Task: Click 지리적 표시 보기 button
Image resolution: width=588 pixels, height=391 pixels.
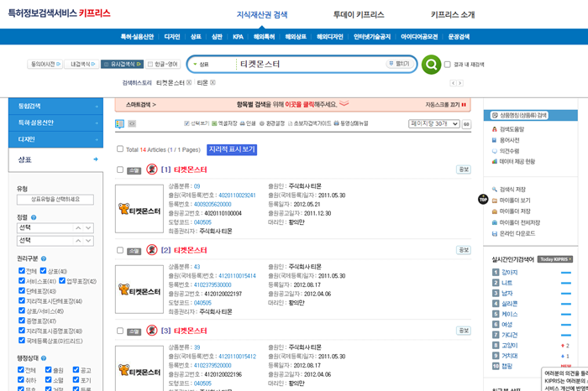Action: coord(232,149)
